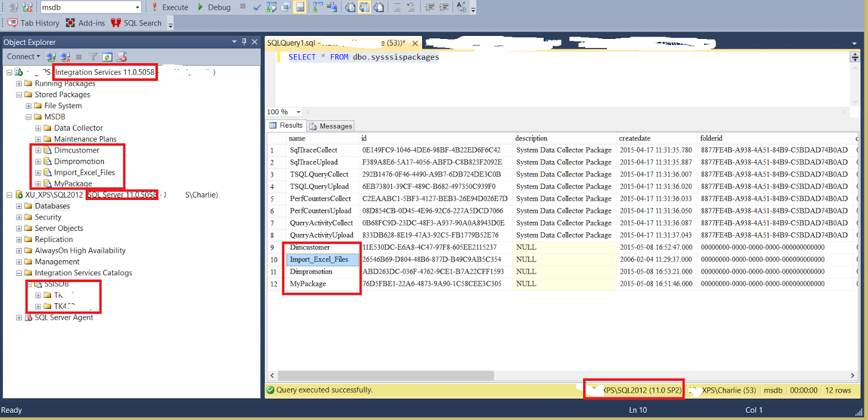Image resolution: width=868 pixels, height=420 pixels.
Task: Switch to the Messages tab
Action: 330,125
